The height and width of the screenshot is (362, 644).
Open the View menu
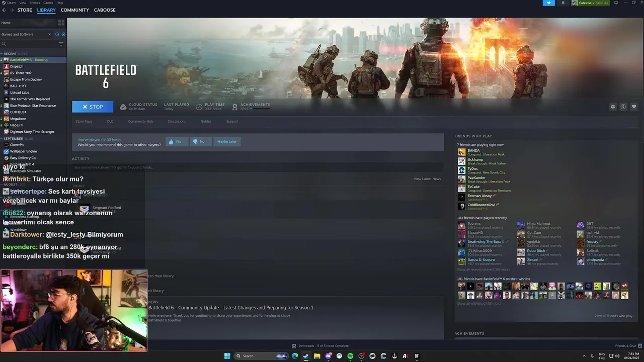click(x=23, y=3)
